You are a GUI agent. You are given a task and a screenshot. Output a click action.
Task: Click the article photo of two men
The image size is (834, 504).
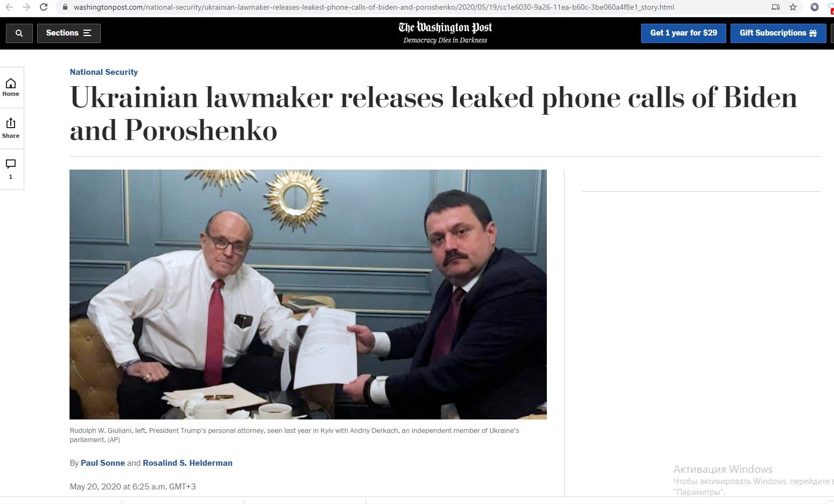(x=308, y=295)
